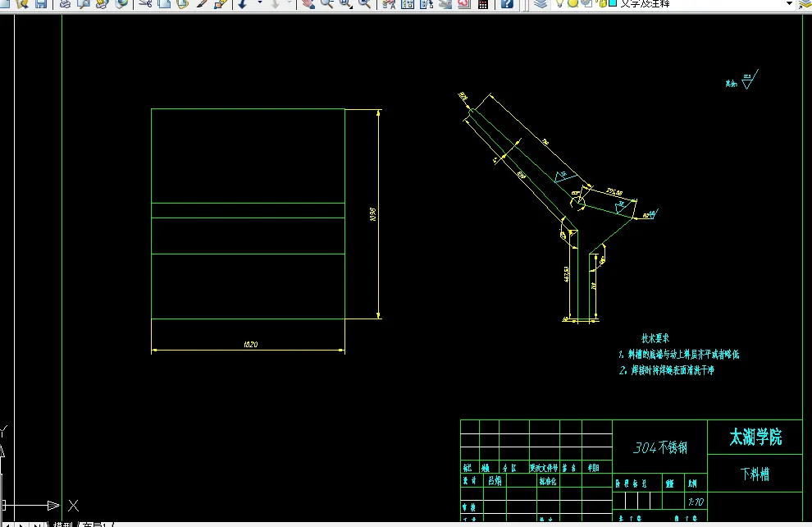Select the 技术要求 heading text

coord(655,338)
